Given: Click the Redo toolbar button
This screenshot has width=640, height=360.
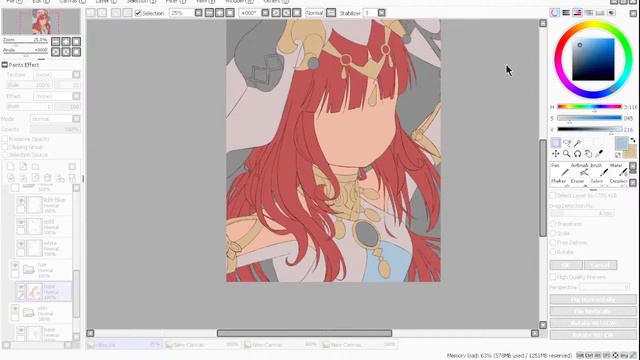Looking at the screenshot, I should [102, 13].
